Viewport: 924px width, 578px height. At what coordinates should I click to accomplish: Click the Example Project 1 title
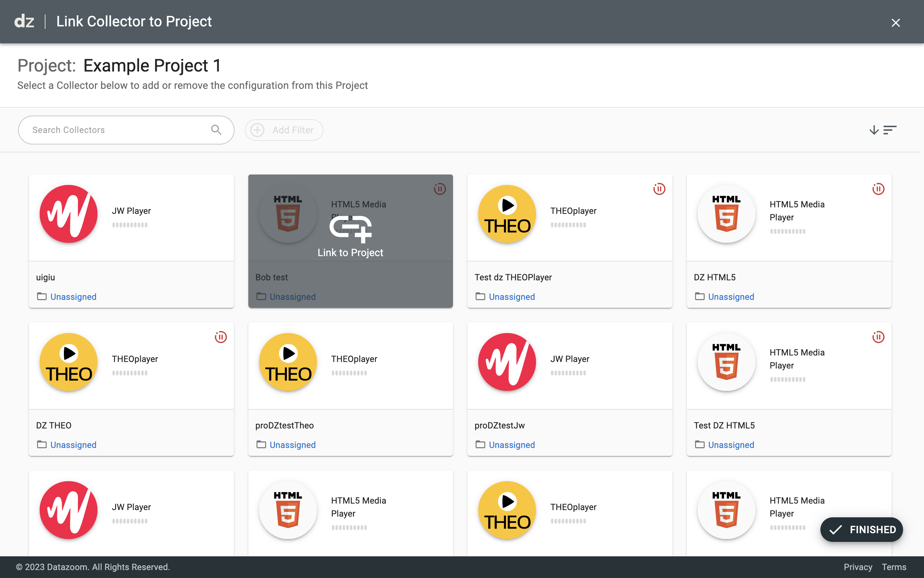pos(152,66)
